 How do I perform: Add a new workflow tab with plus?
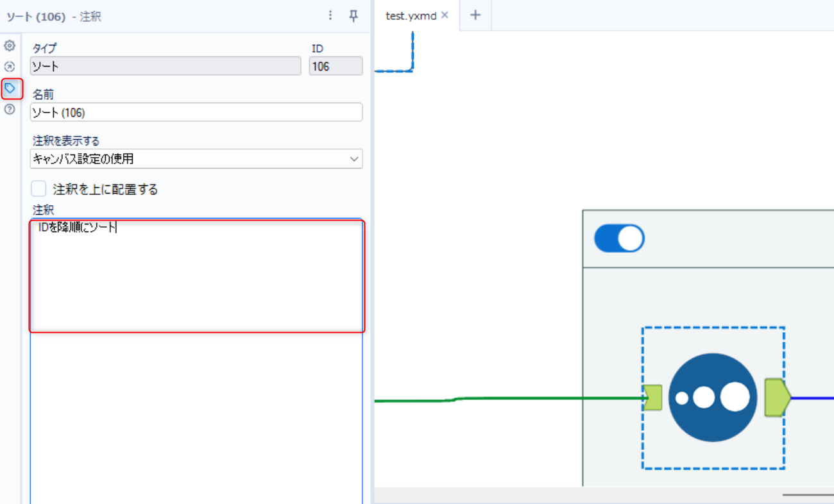(x=475, y=15)
